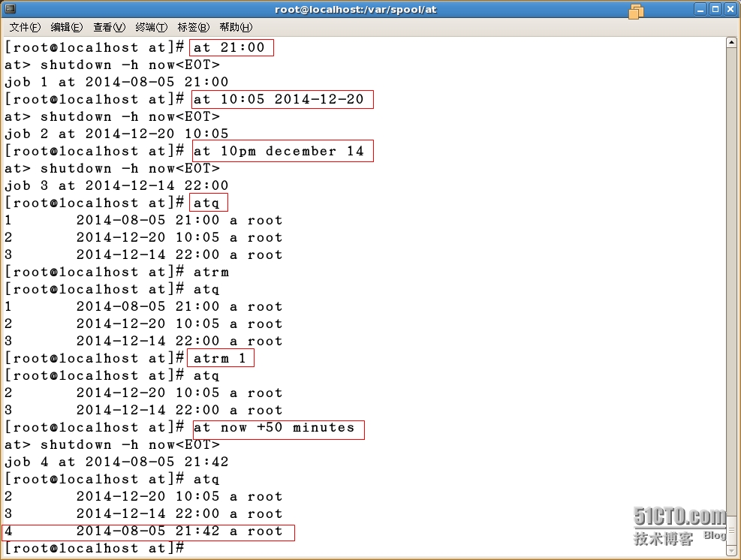The width and height of the screenshot is (741, 560).
Task: Click the overlapping windows icon in the title bar
Action: click(x=636, y=11)
